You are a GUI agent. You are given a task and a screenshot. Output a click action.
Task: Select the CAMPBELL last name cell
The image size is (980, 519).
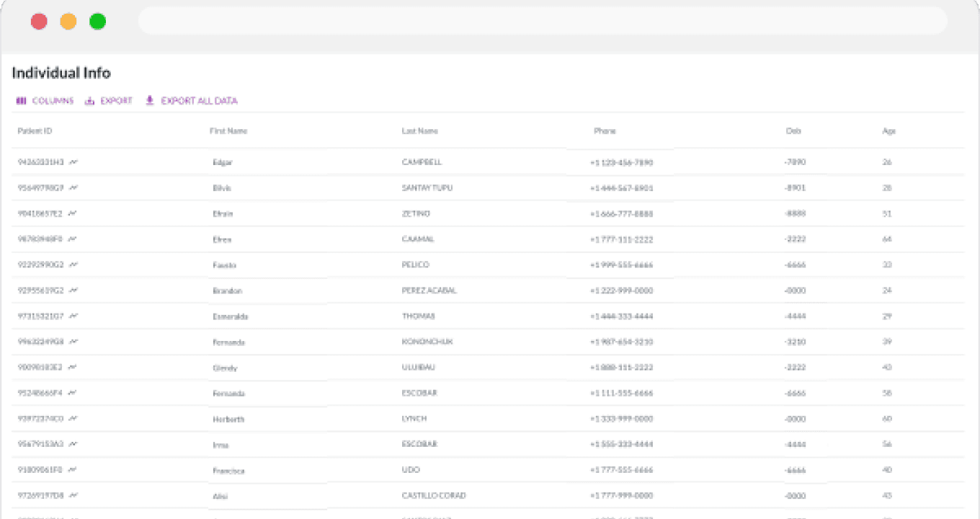click(x=422, y=162)
